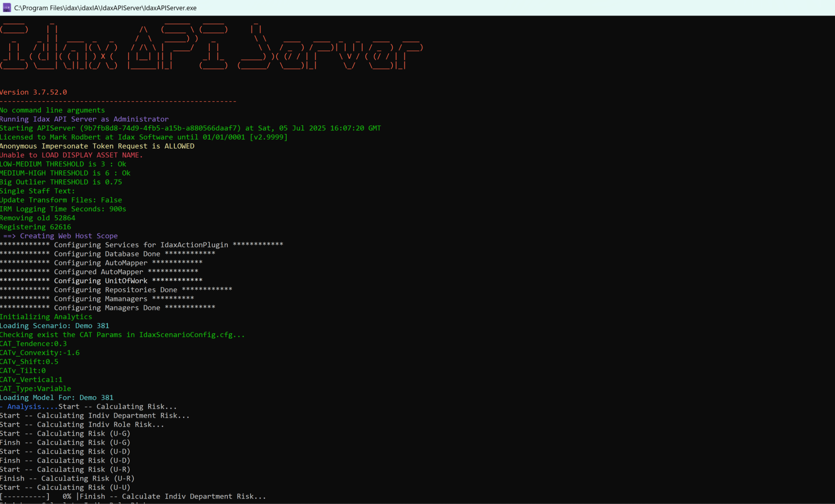Image resolution: width=835 pixels, height=504 pixels.
Task: Click the 'CATv_Convexity:-1.6' parameter line
Action: [40, 353]
